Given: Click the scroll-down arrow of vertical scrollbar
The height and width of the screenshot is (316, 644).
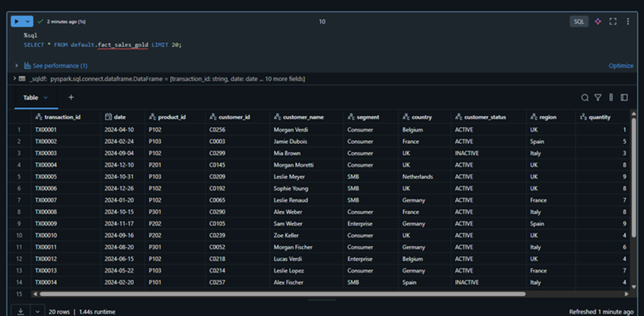Looking at the screenshot, I should [x=634, y=287].
